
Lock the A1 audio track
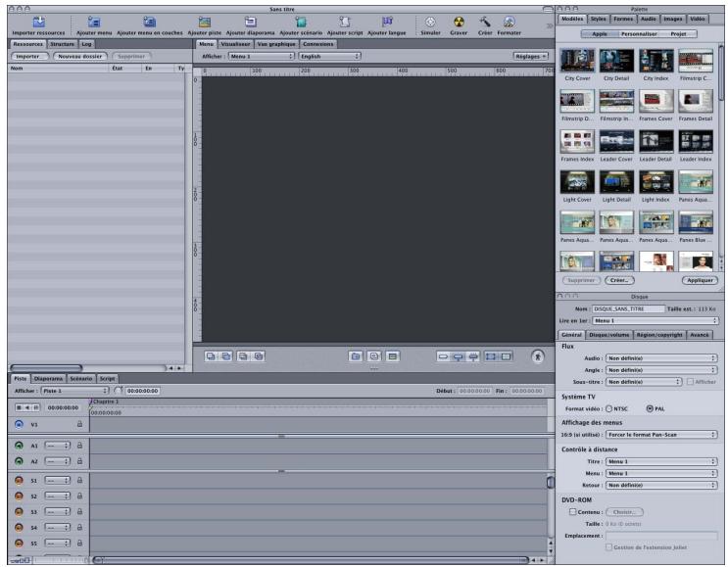pos(79,446)
